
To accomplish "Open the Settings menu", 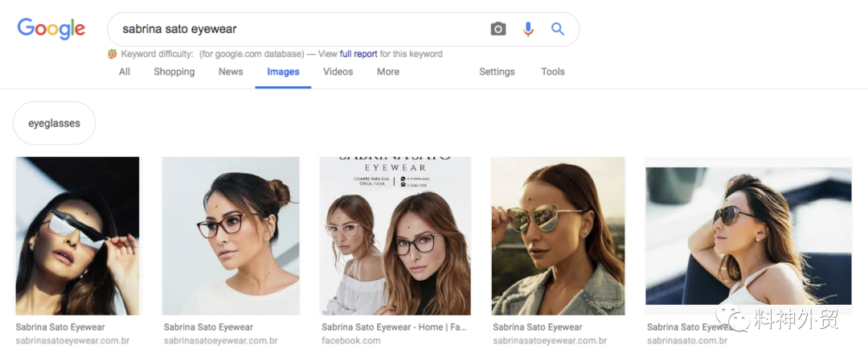I will (x=497, y=72).
